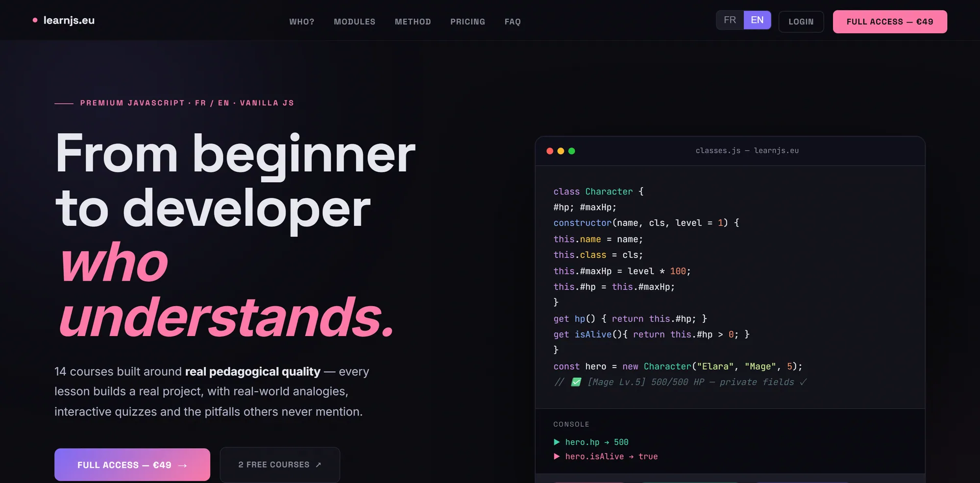Click hero FULL ACCESS — €49 gradient button

(x=132, y=465)
